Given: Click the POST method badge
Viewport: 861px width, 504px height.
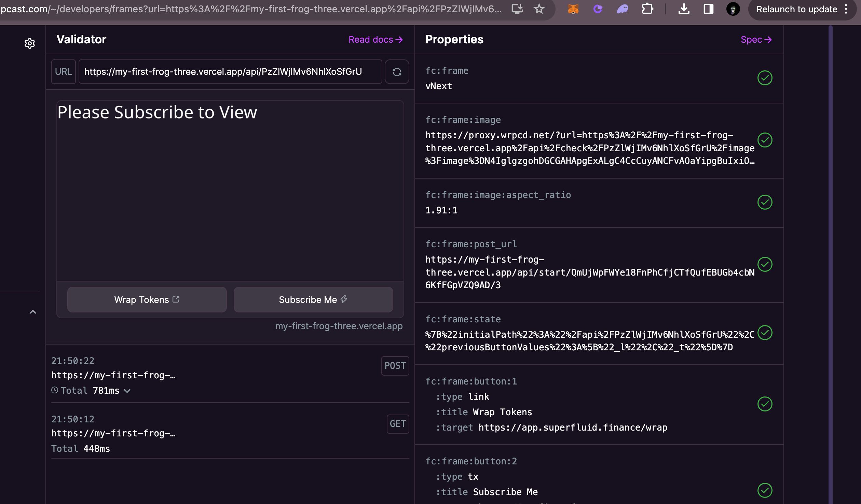Looking at the screenshot, I should pos(395,366).
